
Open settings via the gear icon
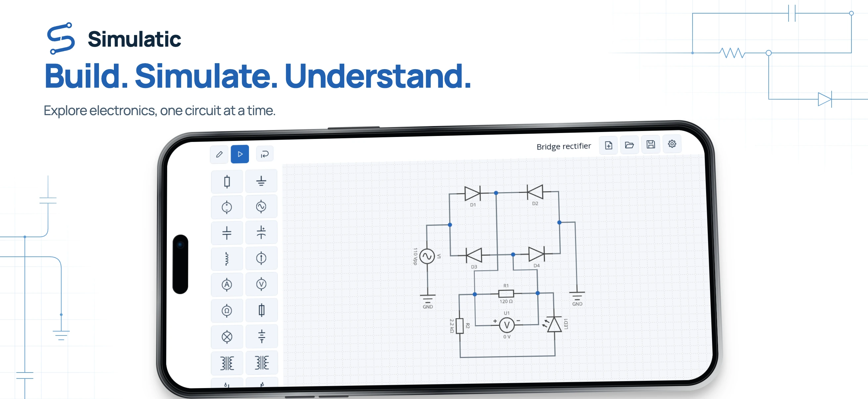tap(672, 144)
